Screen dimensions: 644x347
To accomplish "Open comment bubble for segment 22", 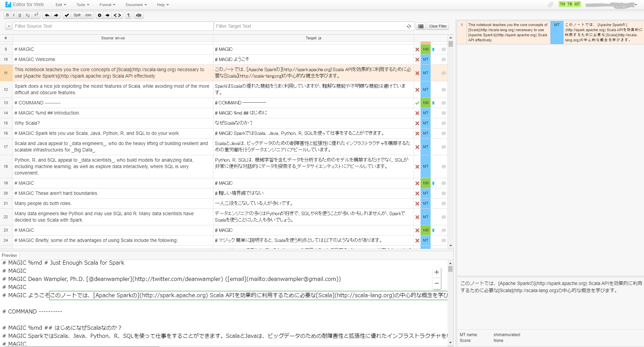I will click(x=444, y=217).
